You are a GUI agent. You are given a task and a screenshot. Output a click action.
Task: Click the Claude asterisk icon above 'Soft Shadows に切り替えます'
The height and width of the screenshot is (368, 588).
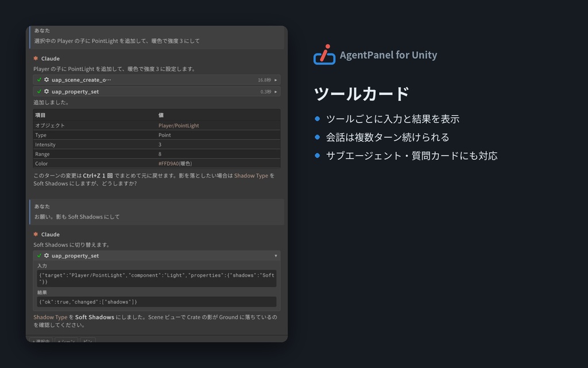(x=36, y=234)
